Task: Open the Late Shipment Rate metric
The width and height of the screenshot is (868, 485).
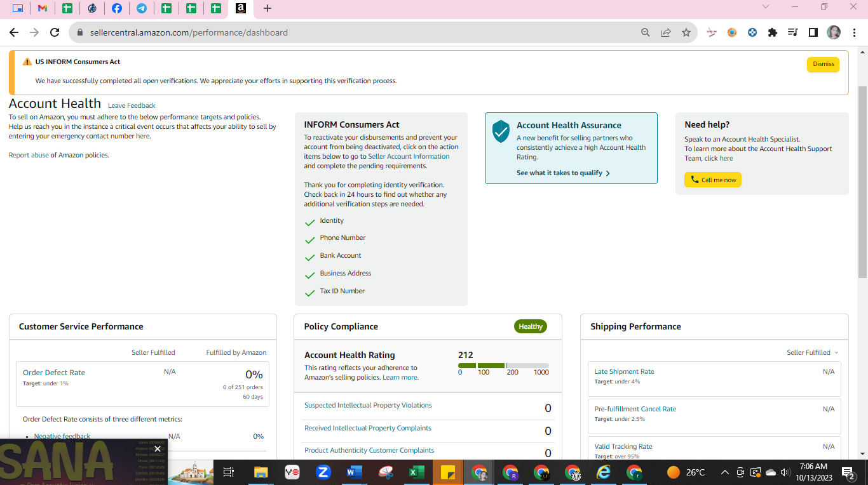Action: pos(624,371)
